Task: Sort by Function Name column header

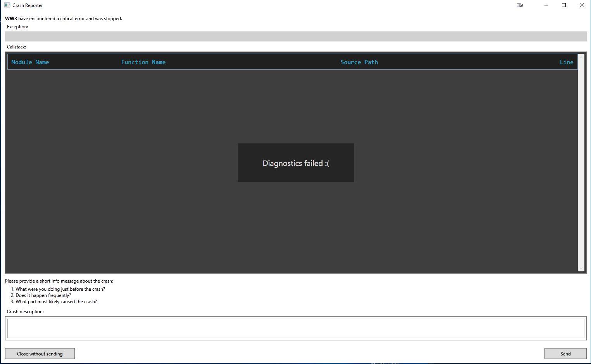Action: [x=143, y=62]
